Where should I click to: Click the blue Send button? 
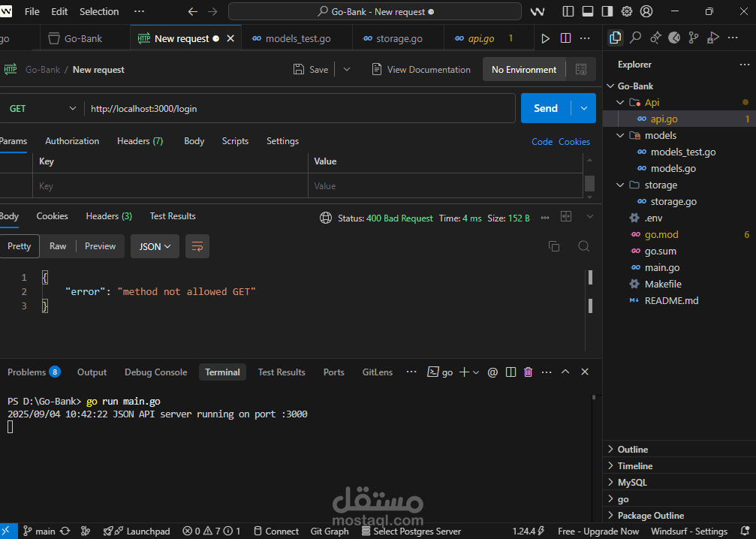click(x=546, y=108)
